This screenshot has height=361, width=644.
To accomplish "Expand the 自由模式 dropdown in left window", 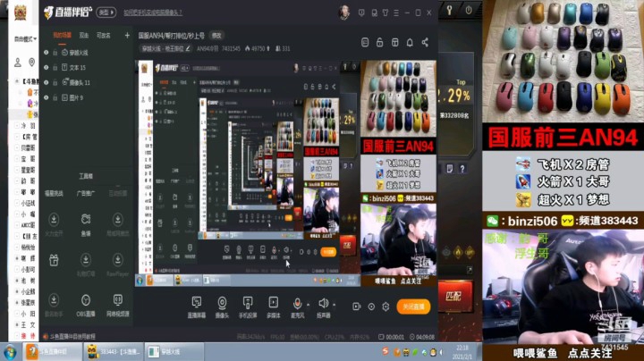I will point(25,39).
